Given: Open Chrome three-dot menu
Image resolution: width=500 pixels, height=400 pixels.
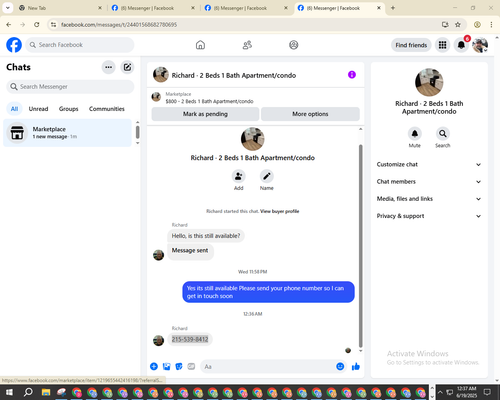Looking at the screenshot, I should click(x=491, y=24).
